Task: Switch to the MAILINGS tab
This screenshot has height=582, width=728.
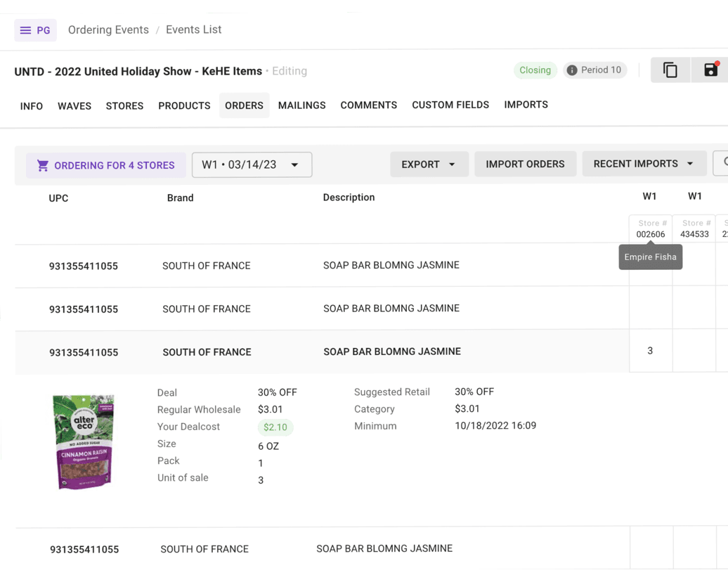Action: pos(301,105)
